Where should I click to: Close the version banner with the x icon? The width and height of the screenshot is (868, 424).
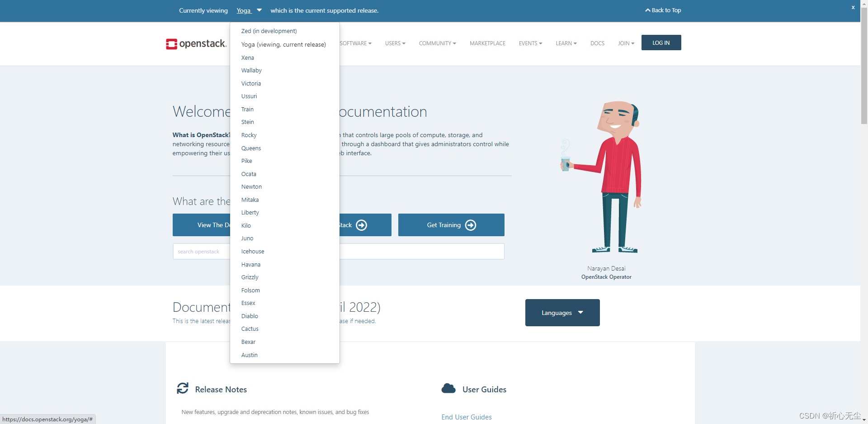point(853,7)
